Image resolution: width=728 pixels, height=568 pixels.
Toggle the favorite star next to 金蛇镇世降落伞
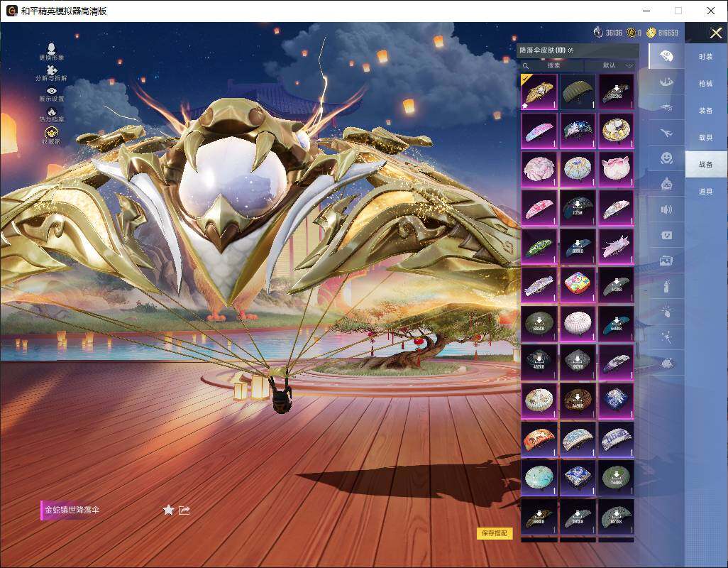point(168,510)
